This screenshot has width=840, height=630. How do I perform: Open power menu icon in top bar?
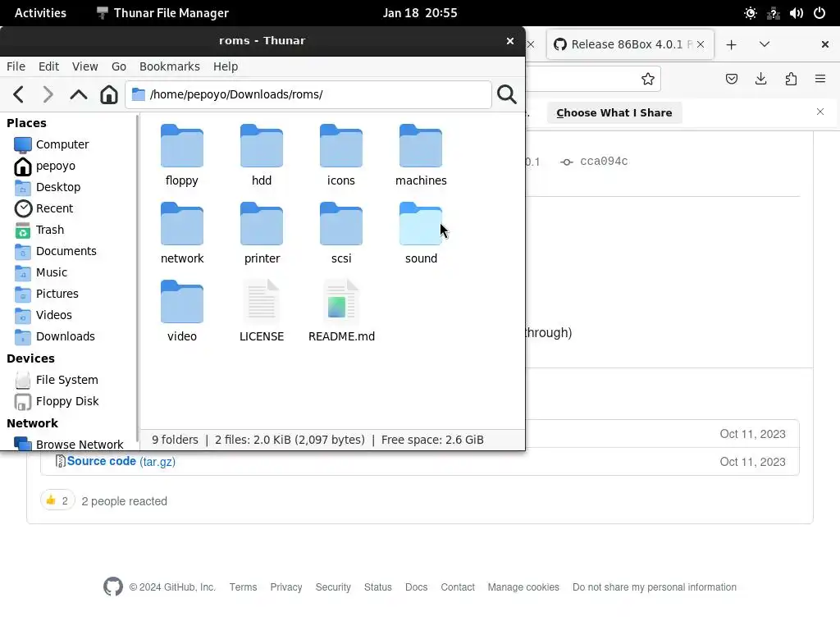[819, 13]
